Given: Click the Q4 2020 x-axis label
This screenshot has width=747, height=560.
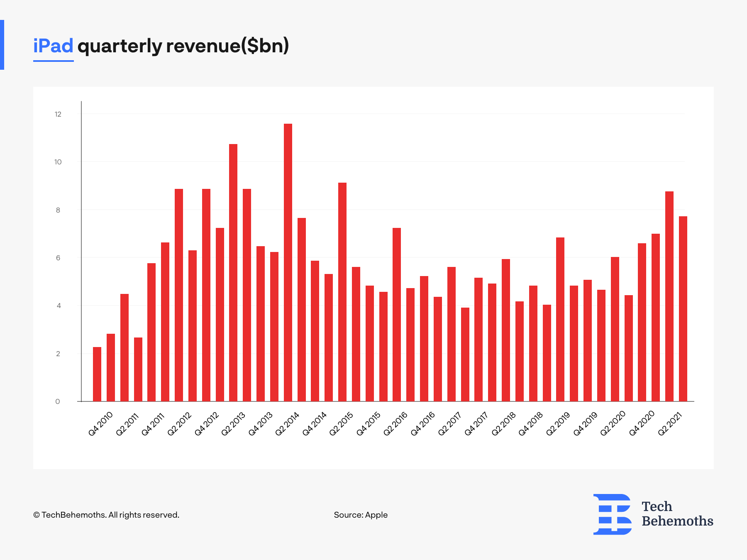Looking at the screenshot, I should click(x=642, y=423).
